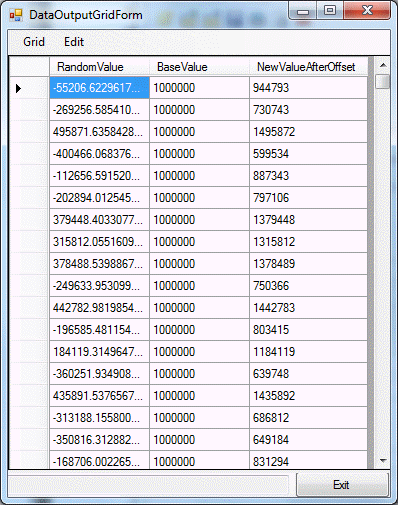Click BaseValue cell in row 944793

[x=200, y=88]
